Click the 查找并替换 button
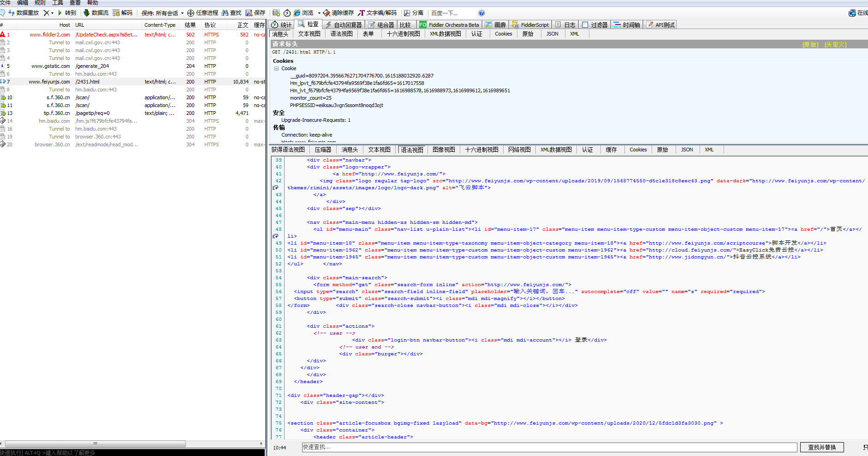 click(x=821, y=447)
